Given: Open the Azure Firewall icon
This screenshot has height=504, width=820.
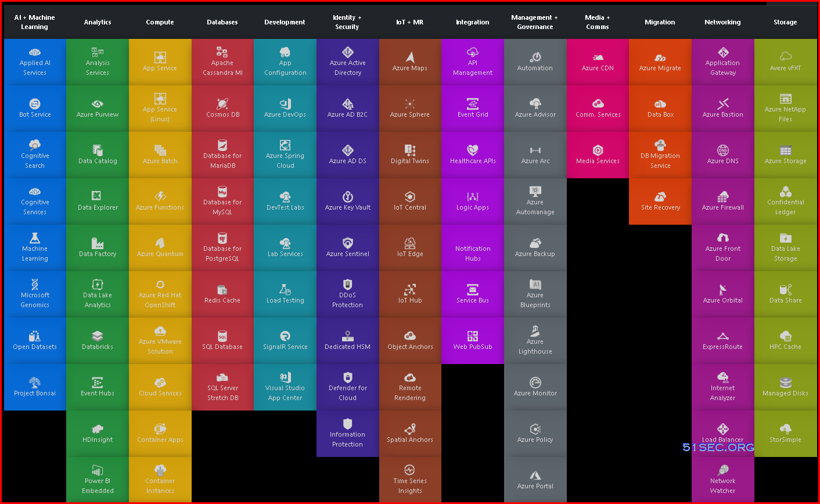Looking at the screenshot, I should click(723, 197).
